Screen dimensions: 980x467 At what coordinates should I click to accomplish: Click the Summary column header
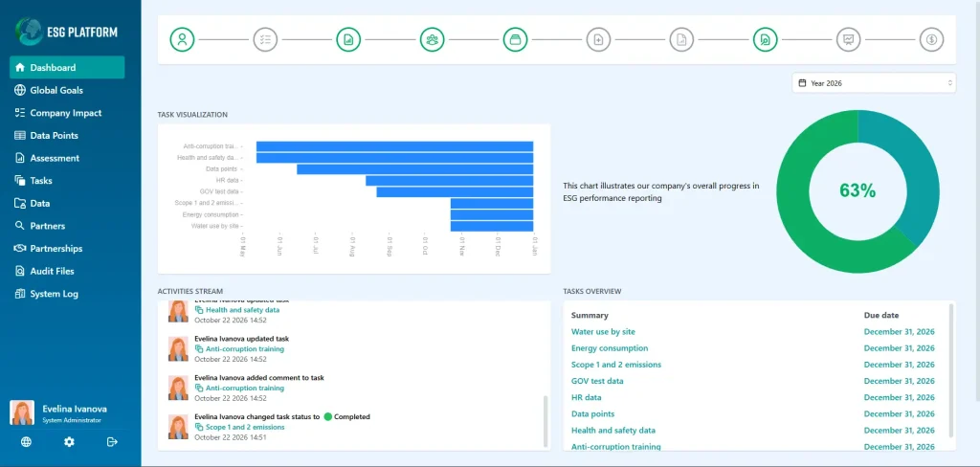pos(590,315)
